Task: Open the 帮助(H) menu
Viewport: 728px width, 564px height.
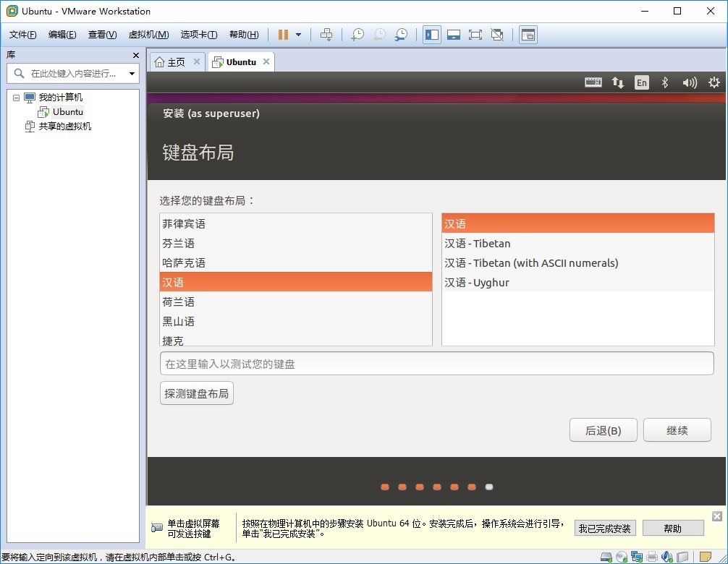Action: pyautogui.click(x=244, y=35)
